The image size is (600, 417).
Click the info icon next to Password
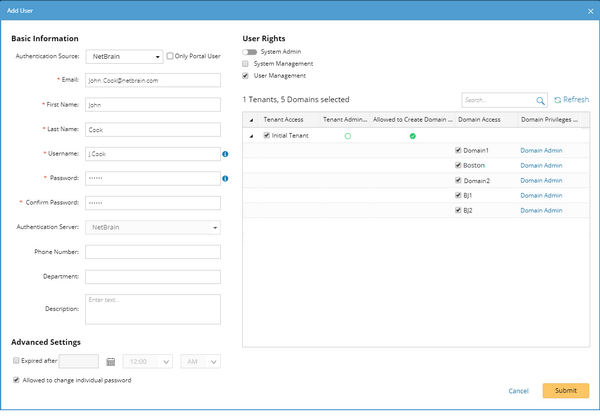225,179
